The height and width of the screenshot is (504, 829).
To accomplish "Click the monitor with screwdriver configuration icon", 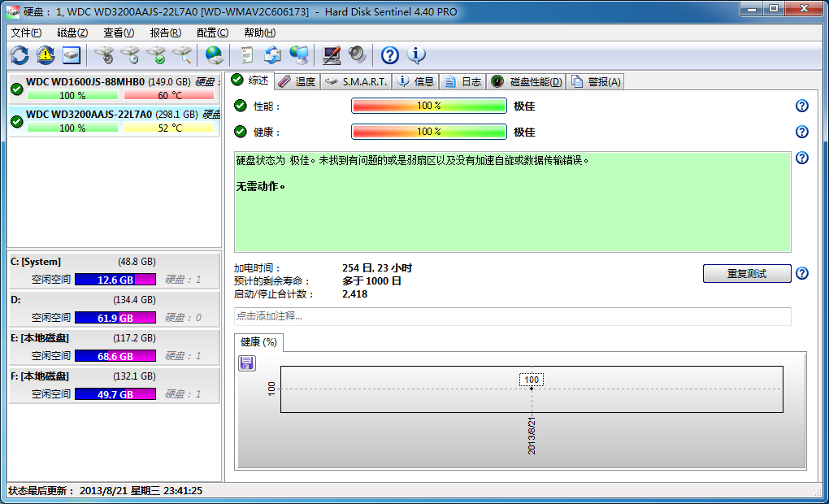I will coord(332,55).
